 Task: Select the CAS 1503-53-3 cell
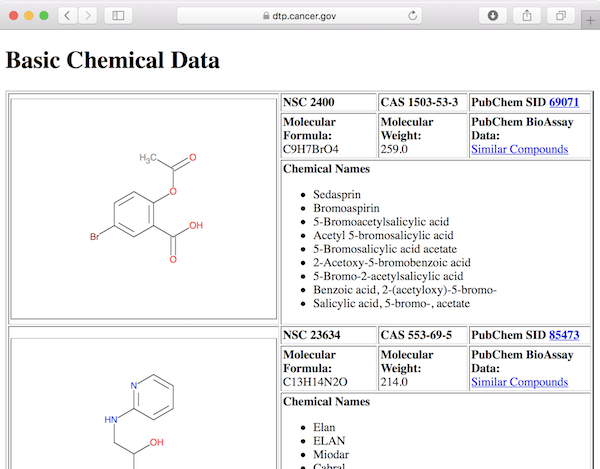[423, 102]
